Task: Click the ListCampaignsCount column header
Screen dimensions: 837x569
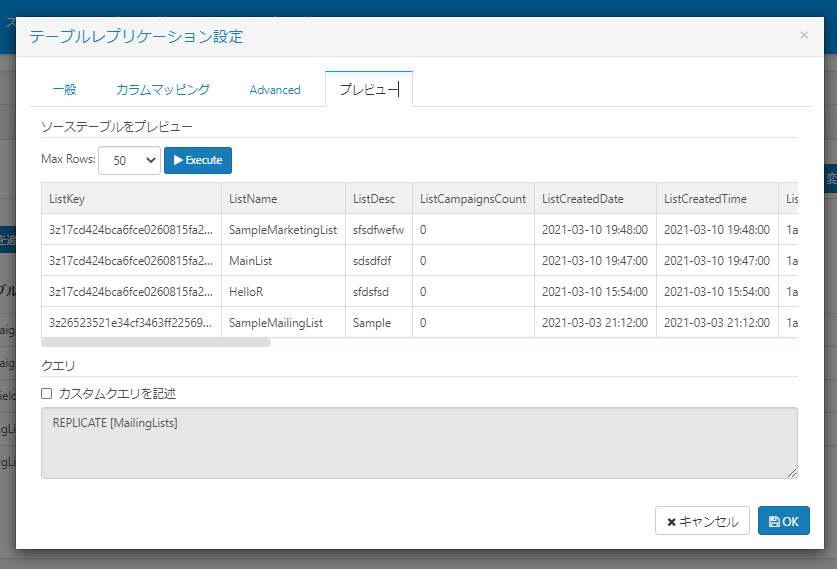Action: (473, 198)
